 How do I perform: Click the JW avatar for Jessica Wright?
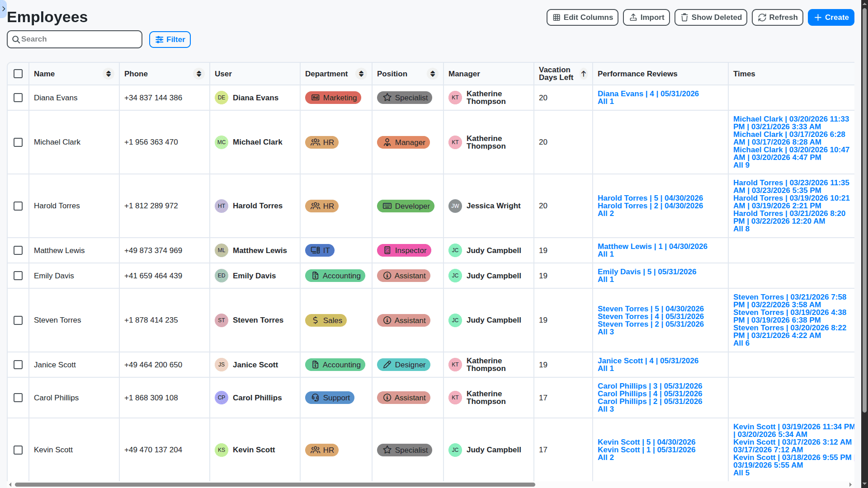455,206
